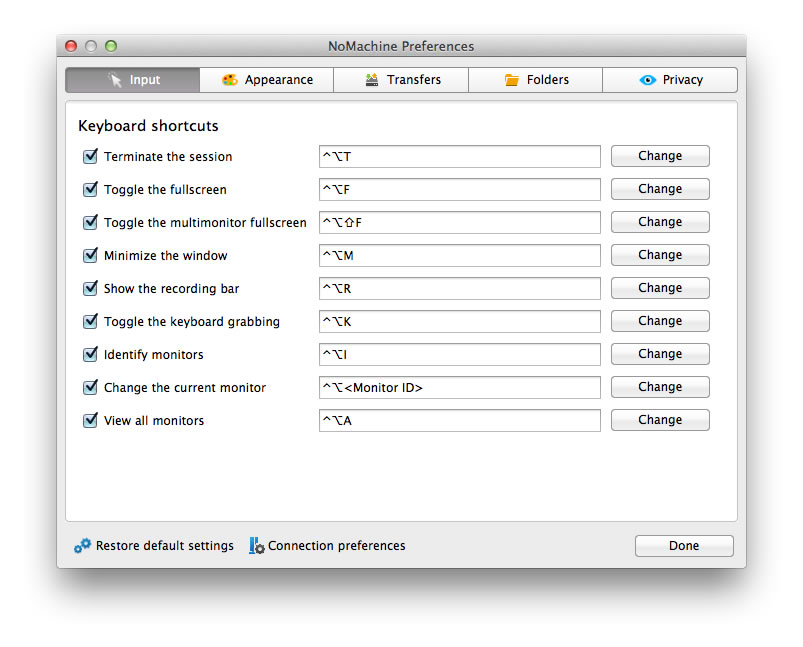Untick Minimize the window checkbox
This screenshot has width=803, height=647.
point(90,255)
